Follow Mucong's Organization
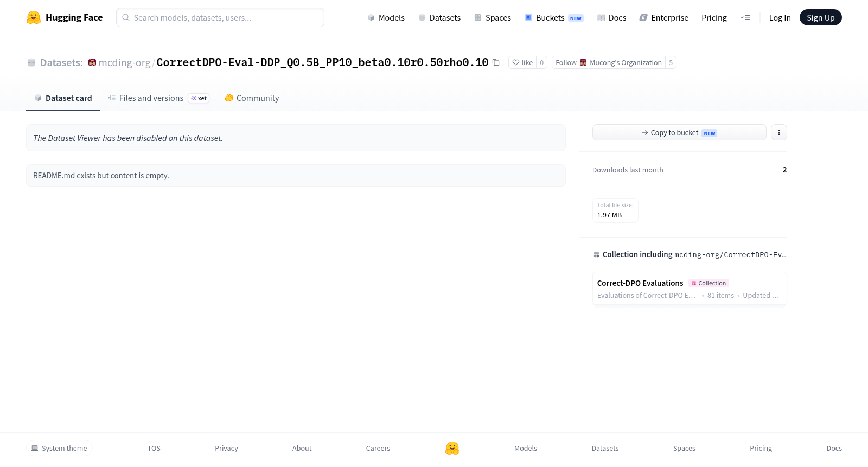This screenshot has width=868, height=467. 609,62
